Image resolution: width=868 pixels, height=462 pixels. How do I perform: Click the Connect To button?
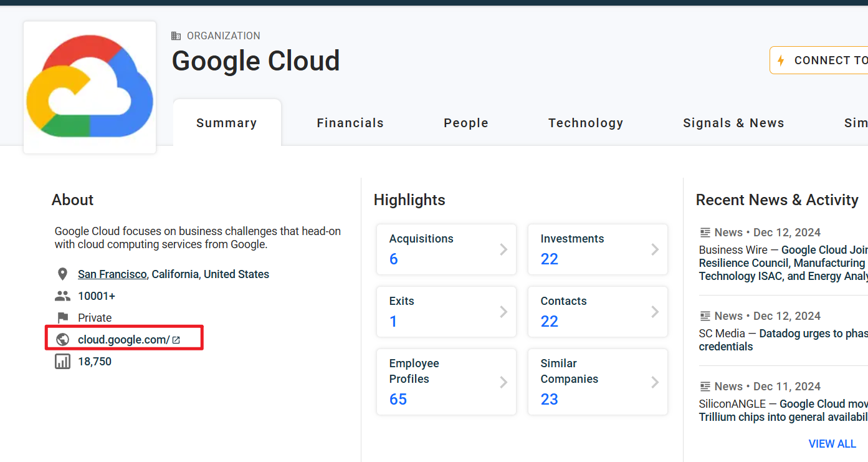[x=819, y=60]
